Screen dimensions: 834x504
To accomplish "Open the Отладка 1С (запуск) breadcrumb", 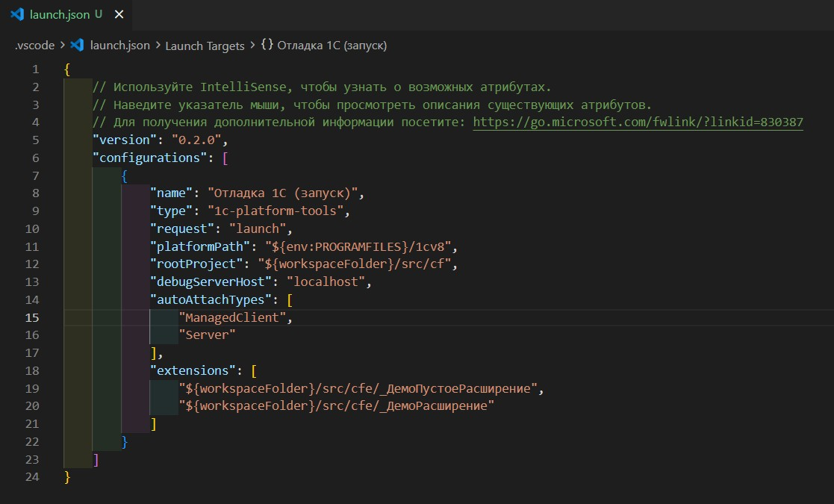I will pyautogui.click(x=332, y=46).
